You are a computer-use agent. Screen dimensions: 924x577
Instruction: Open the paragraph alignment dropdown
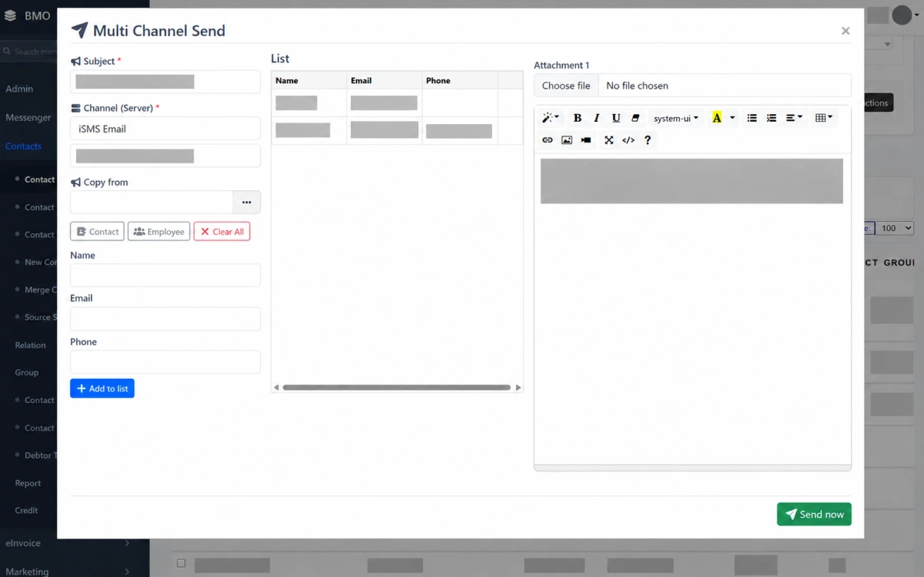[794, 118]
